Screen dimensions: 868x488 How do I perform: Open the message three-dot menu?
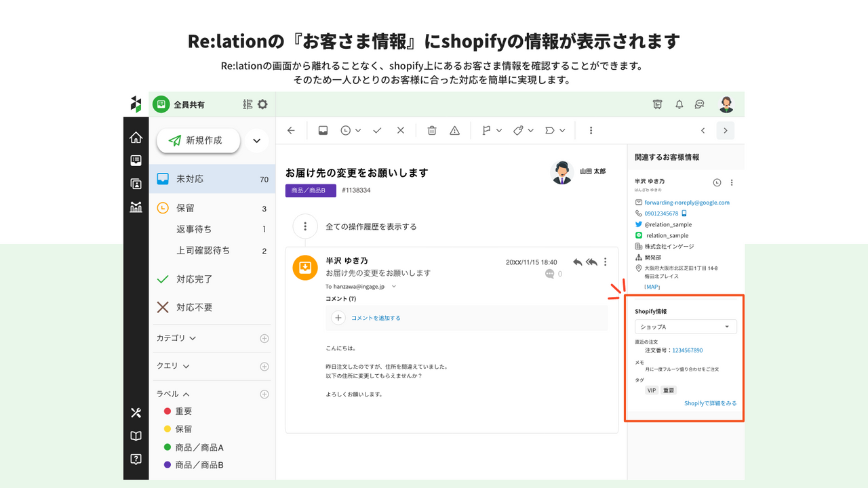(x=606, y=262)
